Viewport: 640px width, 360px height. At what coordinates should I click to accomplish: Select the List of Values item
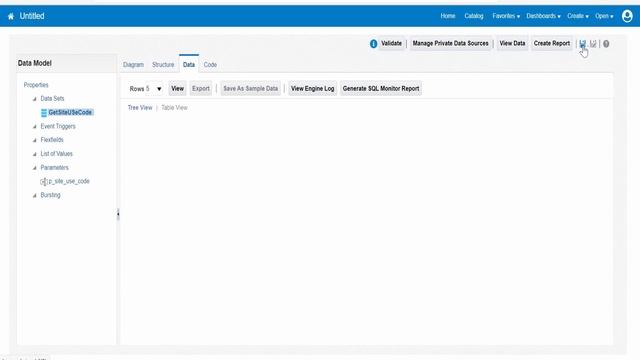point(56,154)
